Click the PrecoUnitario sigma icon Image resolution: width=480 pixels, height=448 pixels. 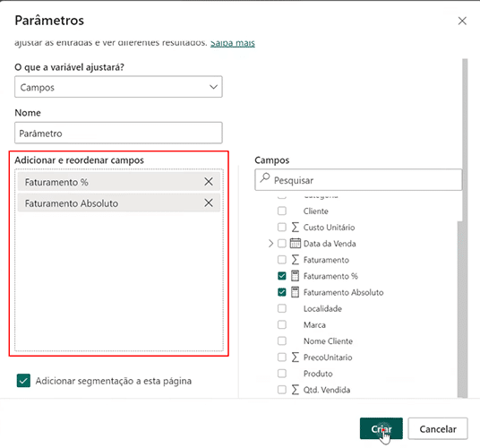click(296, 357)
